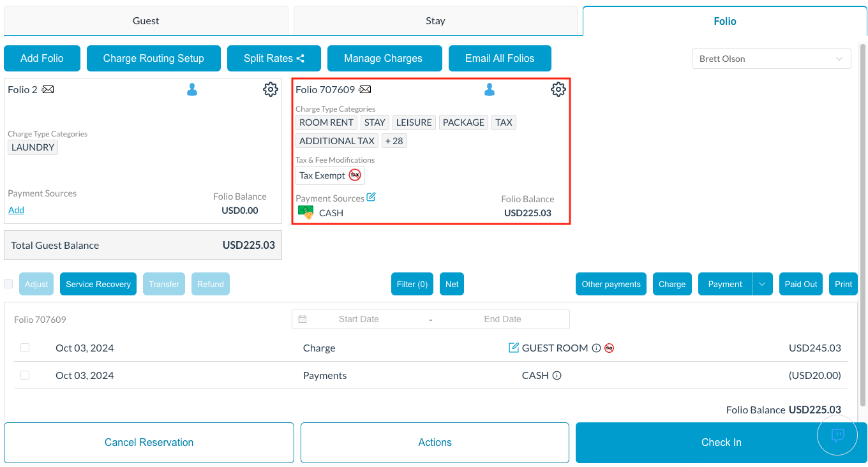Open the chat support bubble icon
868x467 pixels.
pyautogui.click(x=837, y=435)
